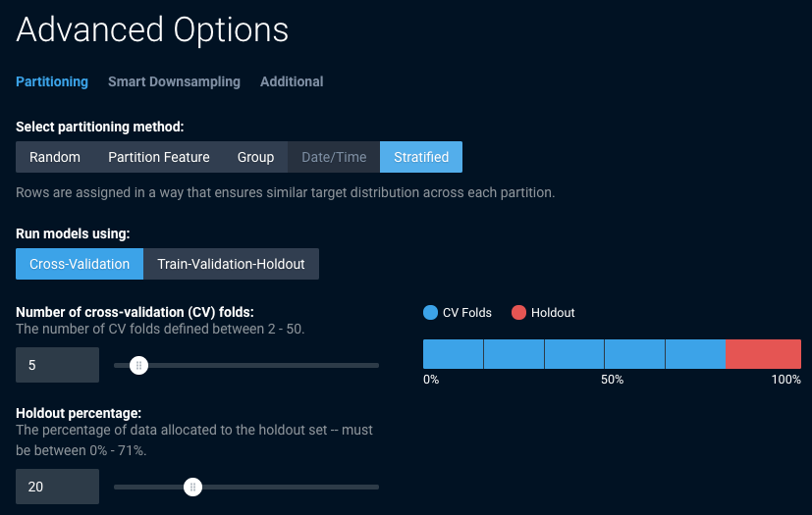Click the first CV fold bar segment
Screen dimensions: 812x515
[x=453, y=354]
